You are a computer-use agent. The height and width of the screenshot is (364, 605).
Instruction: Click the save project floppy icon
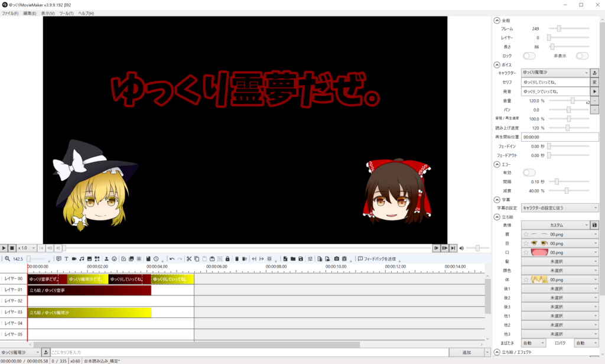click(301, 259)
